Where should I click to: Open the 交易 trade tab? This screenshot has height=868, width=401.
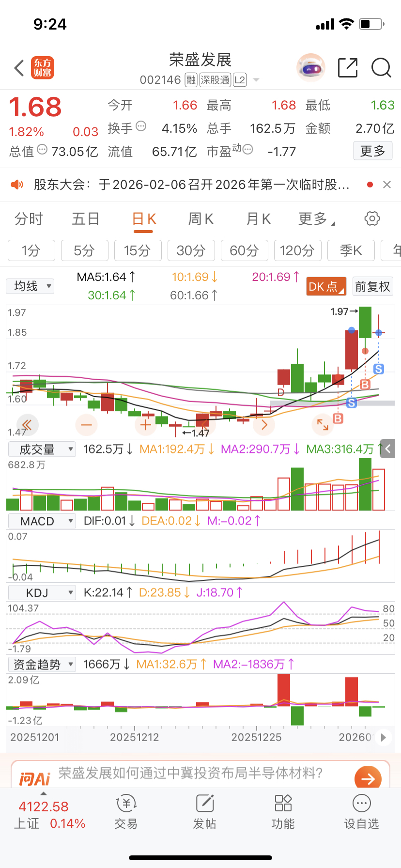click(126, 811)
